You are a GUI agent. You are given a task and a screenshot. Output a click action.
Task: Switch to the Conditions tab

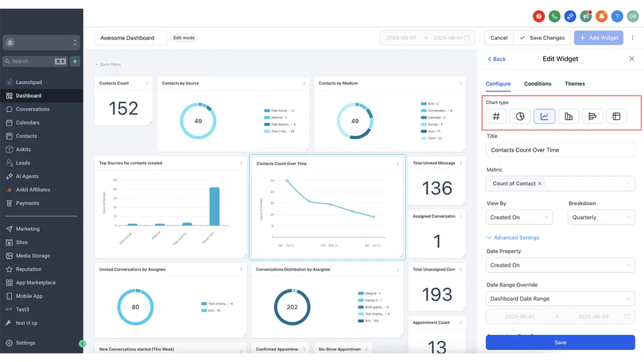coord(538,84)
